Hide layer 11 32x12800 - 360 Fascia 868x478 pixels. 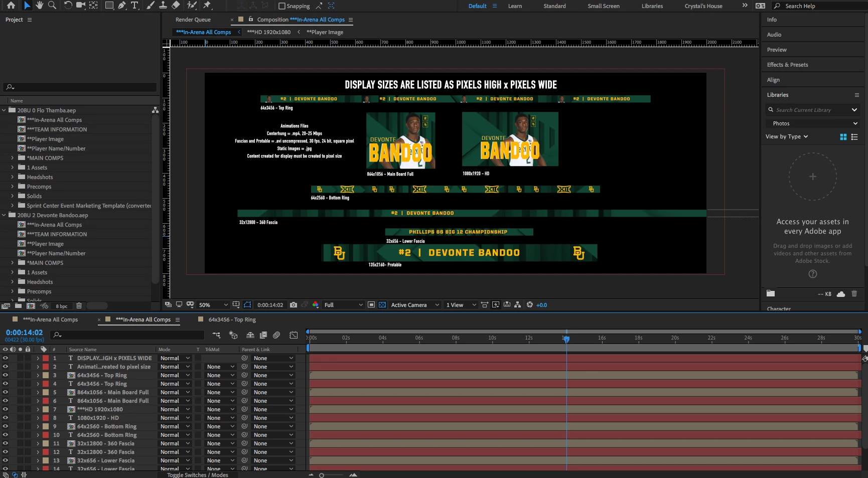(x=6, y=443)
